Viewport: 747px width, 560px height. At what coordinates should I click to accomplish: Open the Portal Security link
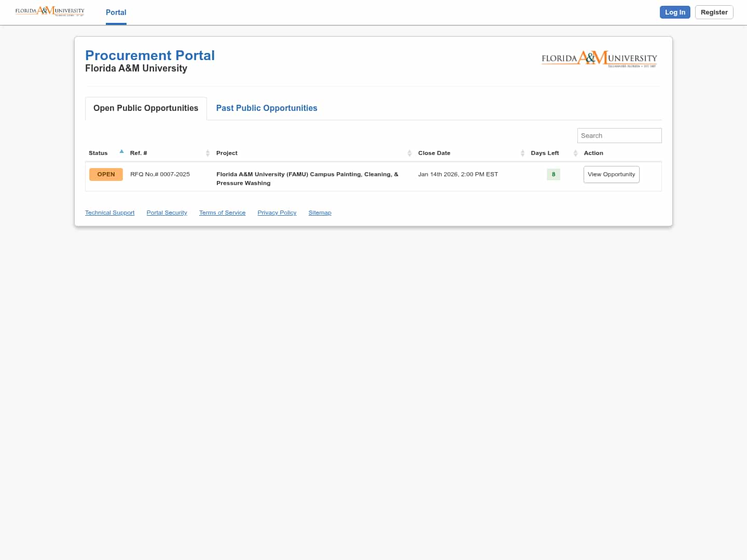[x=167, y=213]
